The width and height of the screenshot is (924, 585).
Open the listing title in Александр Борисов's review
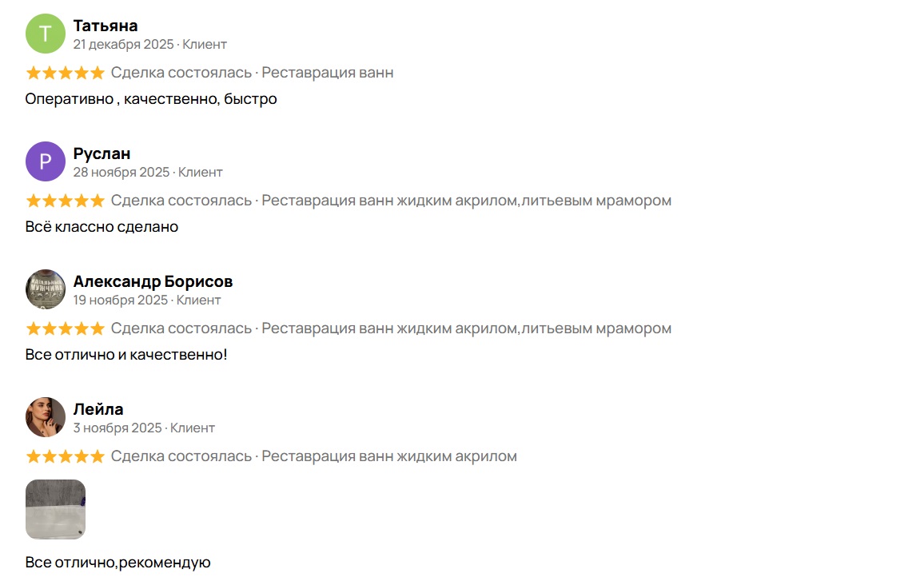pyautogui.click(x=466, y=328)
